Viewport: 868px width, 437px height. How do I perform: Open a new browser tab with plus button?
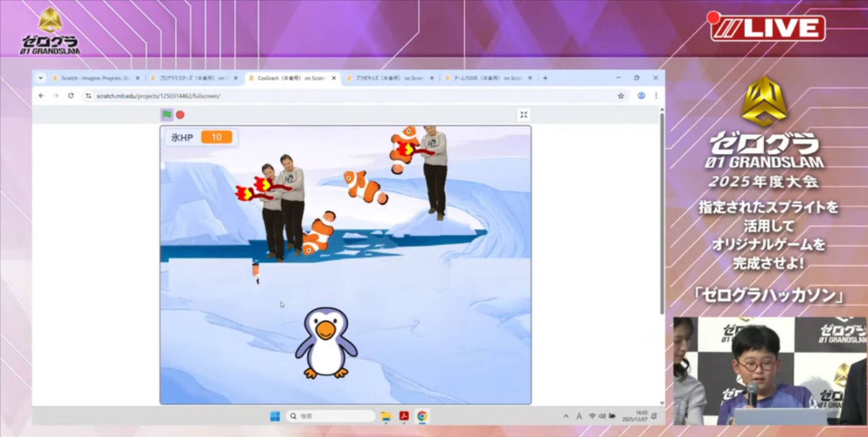pos(545,78)
